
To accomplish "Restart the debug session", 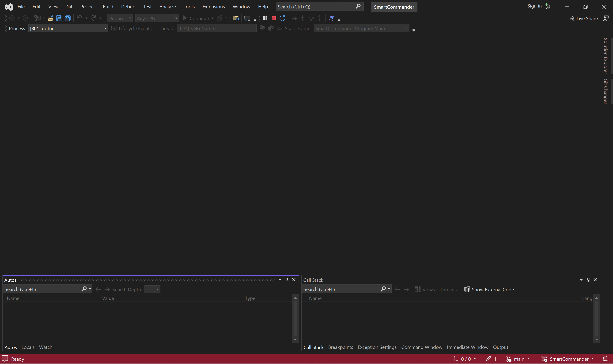I will point(282,18).
